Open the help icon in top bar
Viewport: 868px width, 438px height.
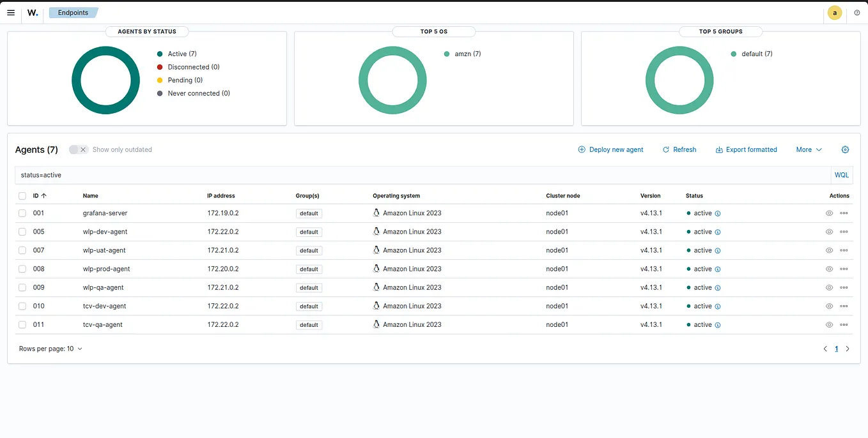(857, 13)
